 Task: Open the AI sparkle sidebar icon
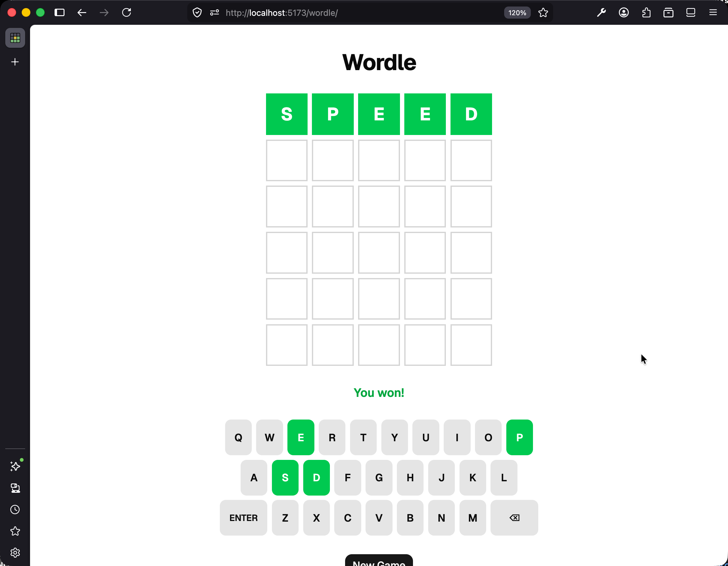(15, 466)
